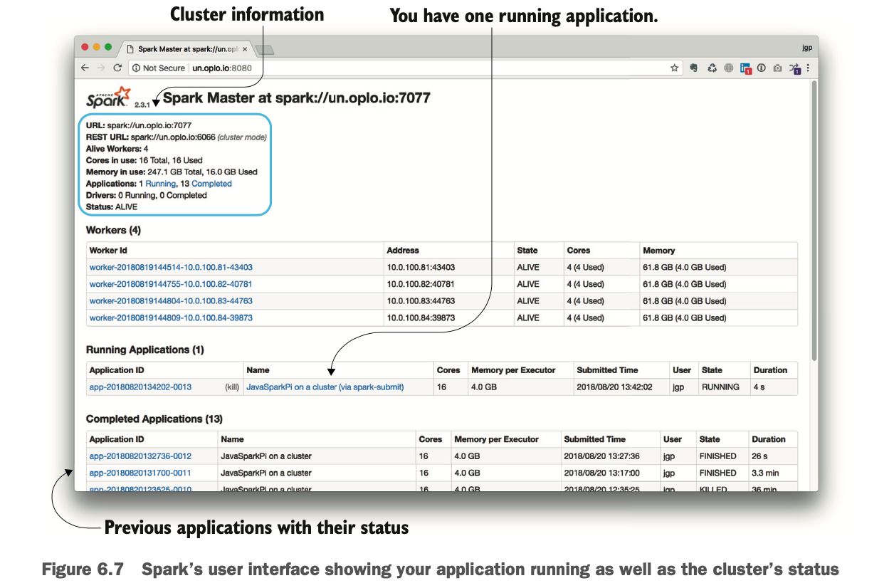The height and width of the screenshot is (588, 894).
Task: Click the page's vertical scrollbar
Action: point(814,221)
